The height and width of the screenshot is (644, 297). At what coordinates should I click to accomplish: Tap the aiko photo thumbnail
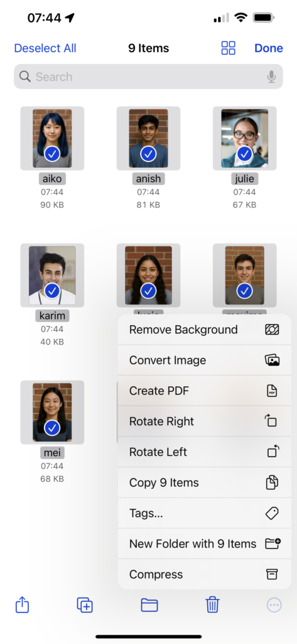[52, 138]
